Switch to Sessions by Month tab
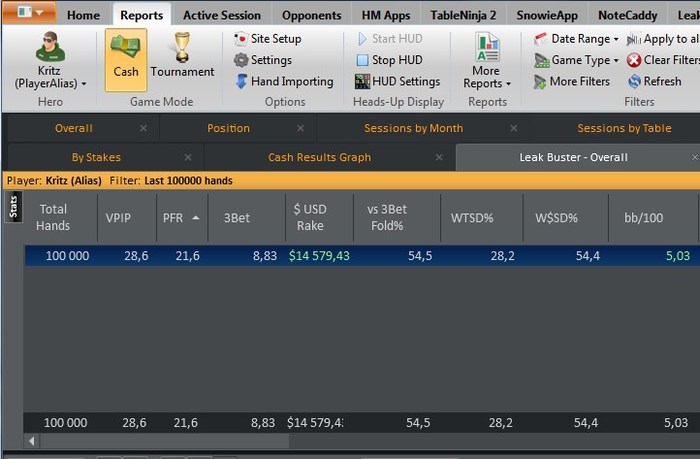Viewport: 700px width, 459px height. [413, 129]
